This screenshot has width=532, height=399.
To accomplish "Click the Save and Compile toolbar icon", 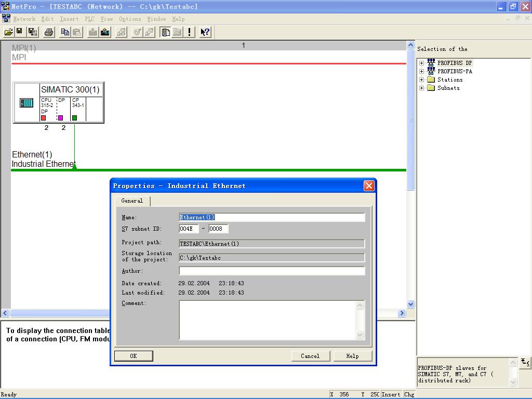I will 33,32.
